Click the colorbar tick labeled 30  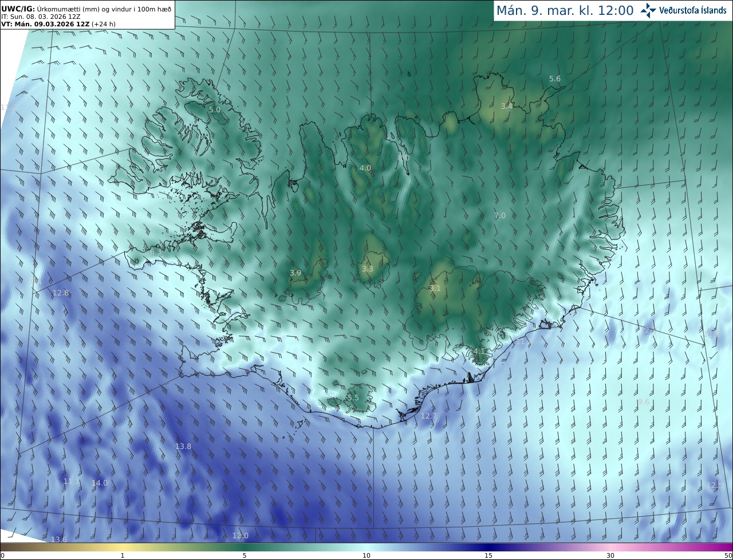(x=610, y=555)
